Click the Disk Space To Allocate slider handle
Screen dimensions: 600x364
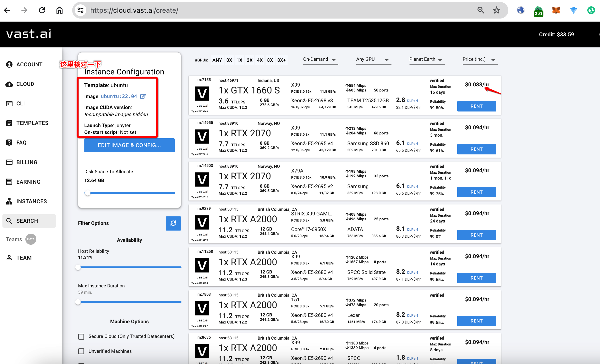pos(87,193)
